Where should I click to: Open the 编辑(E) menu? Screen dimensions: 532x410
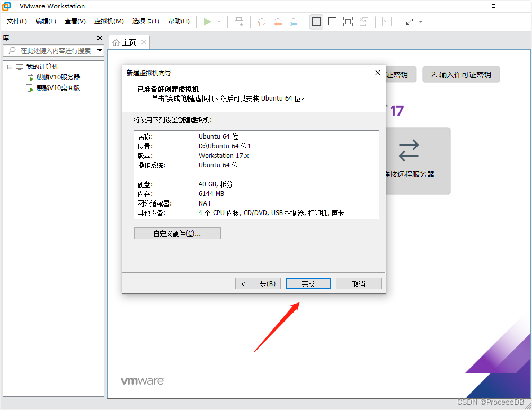click(x=46, y=21)
